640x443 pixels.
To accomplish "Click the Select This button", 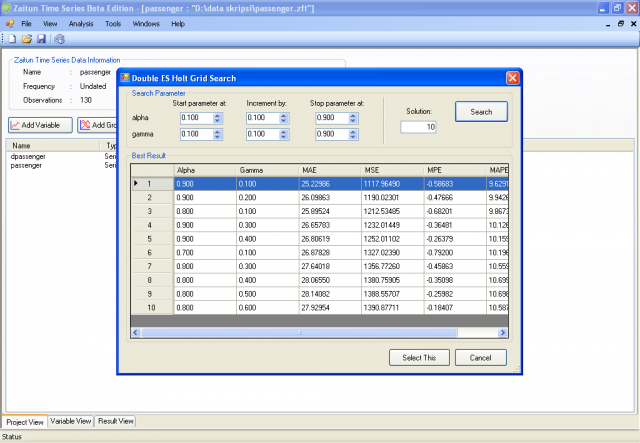I will [418, 357].
